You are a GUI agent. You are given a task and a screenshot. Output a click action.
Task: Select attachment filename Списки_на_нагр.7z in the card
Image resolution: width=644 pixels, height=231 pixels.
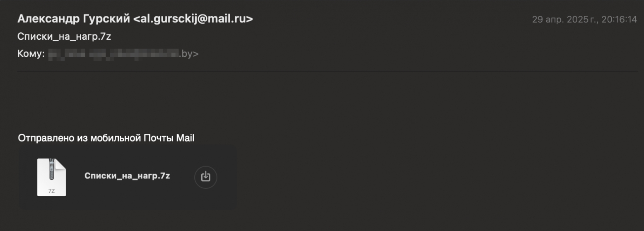tap(127, 176)
